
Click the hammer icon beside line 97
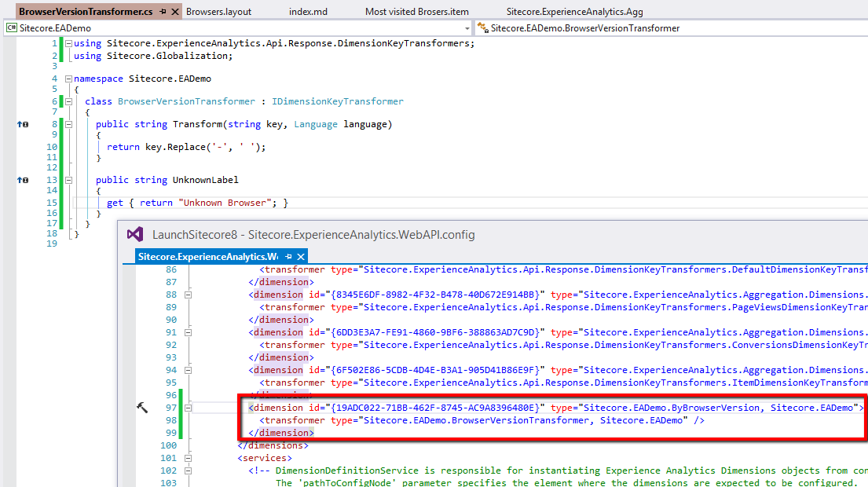click(142, 408)
